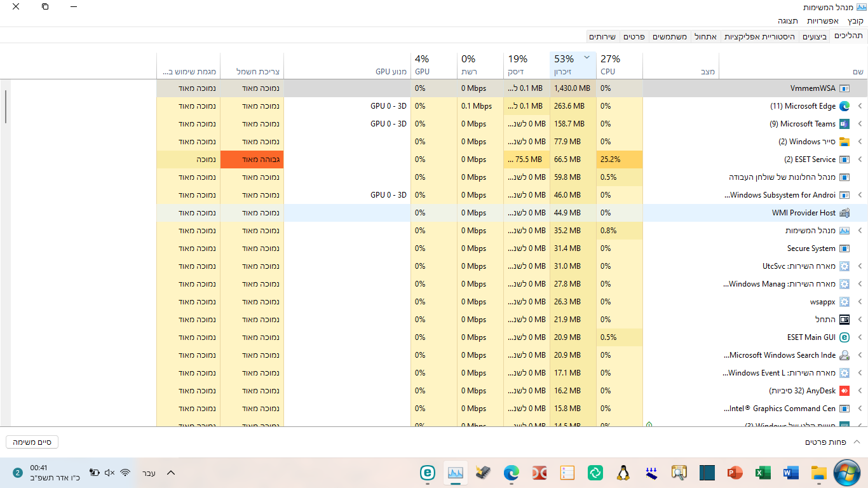The width and height of the screenshot is (868, 488).
Task: Sort by the צריכת חשמל column header
Action: click(x=252, y=65)
